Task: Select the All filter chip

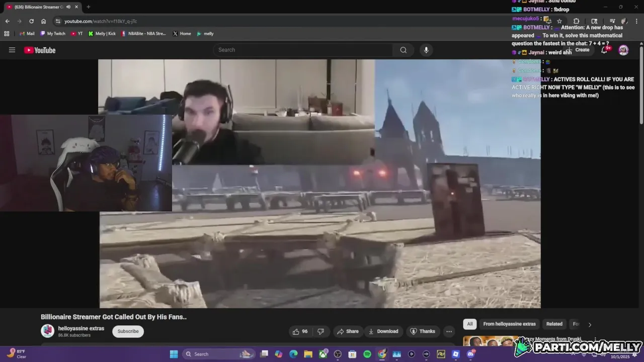Action: (x=470, y=324)
